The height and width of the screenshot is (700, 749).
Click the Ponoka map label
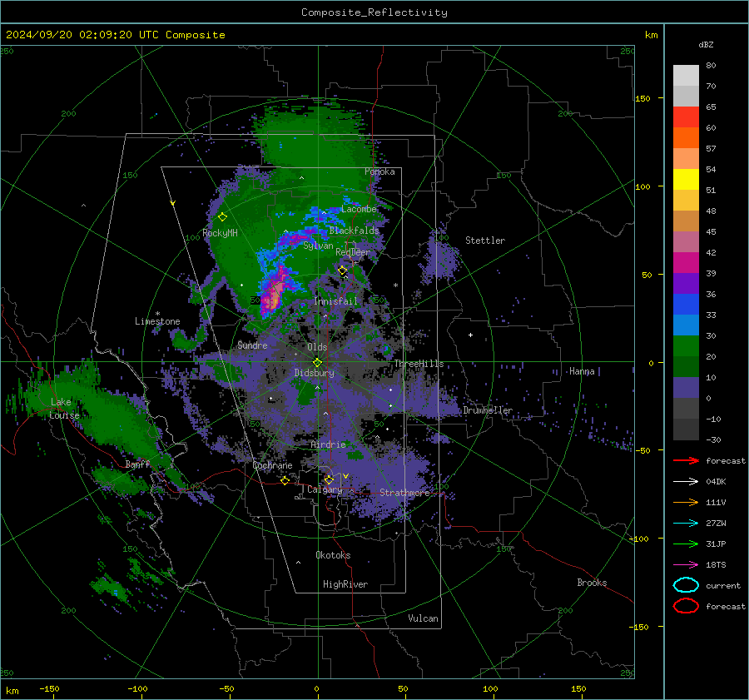point(379,171)
